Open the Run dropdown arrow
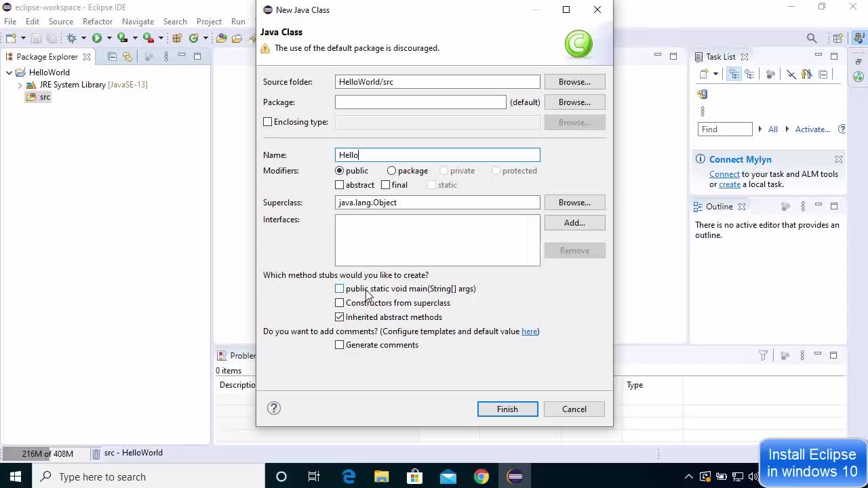 point(109,38)
